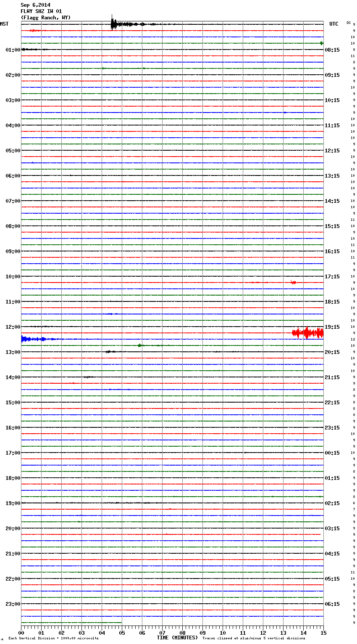Click the "TIME (MINUTES)" axis title
The image size is (357, 644).
(177, 638)
